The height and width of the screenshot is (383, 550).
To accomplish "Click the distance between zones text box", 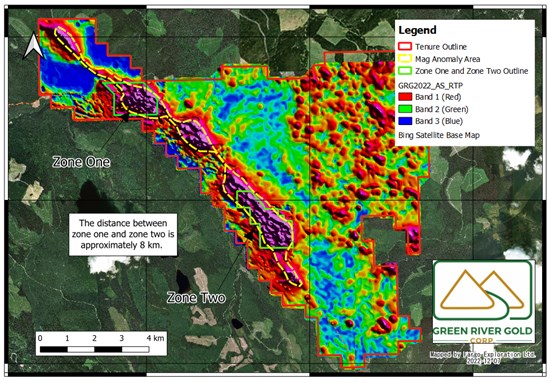I will point(123,234).
